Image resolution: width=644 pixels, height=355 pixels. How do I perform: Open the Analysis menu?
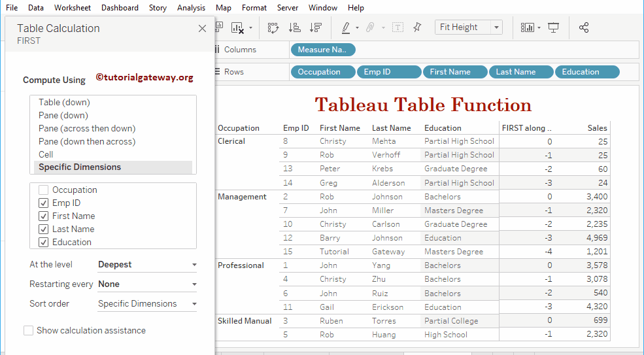[x=191, y=8]
